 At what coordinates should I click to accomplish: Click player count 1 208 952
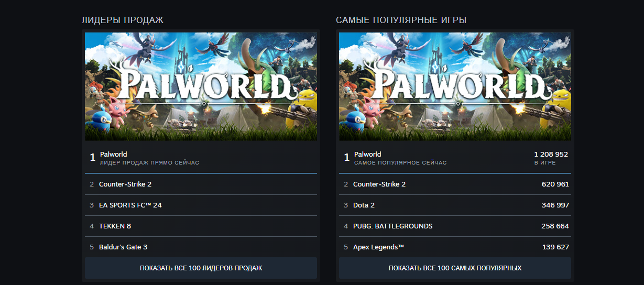[x=551, y=155]
